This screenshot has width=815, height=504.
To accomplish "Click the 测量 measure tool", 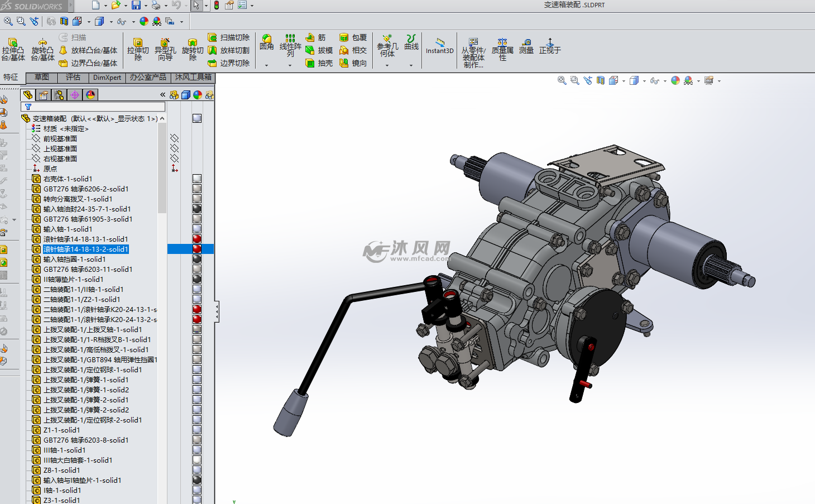I will [x=526, y=46].
